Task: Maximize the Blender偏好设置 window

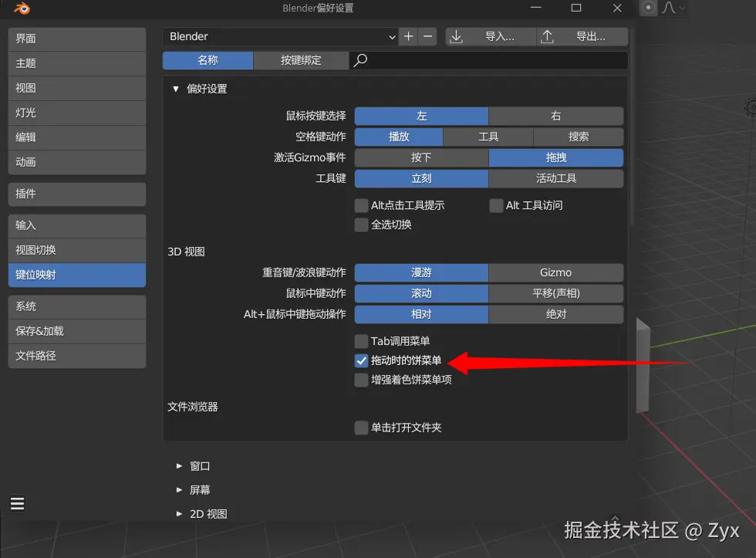Action: 576,8
